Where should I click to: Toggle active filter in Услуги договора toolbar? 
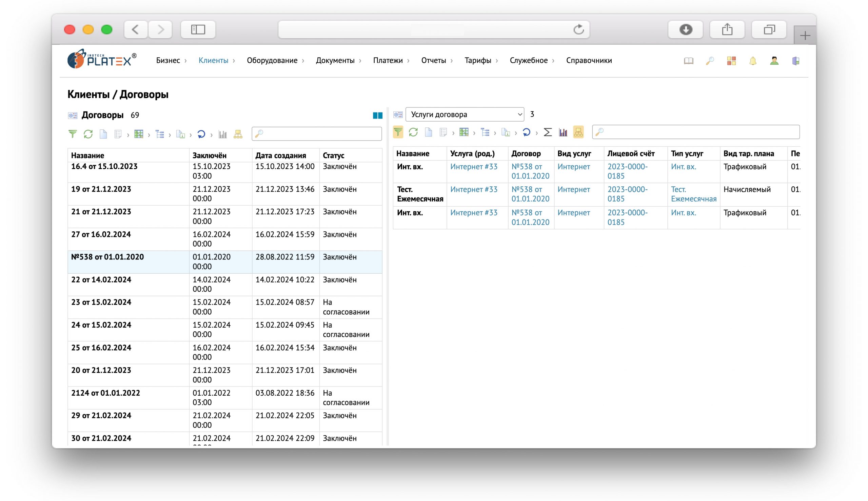click(398, 132)
